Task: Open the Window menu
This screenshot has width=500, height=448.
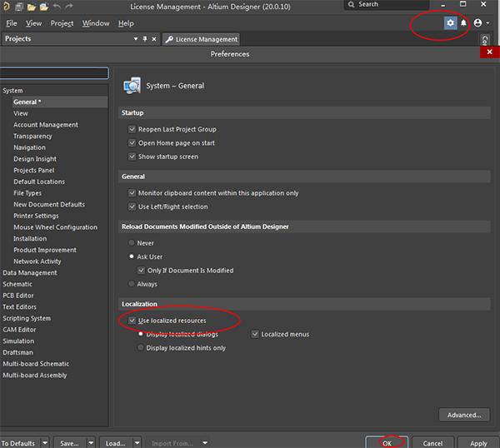Action: tap(96, 23)
